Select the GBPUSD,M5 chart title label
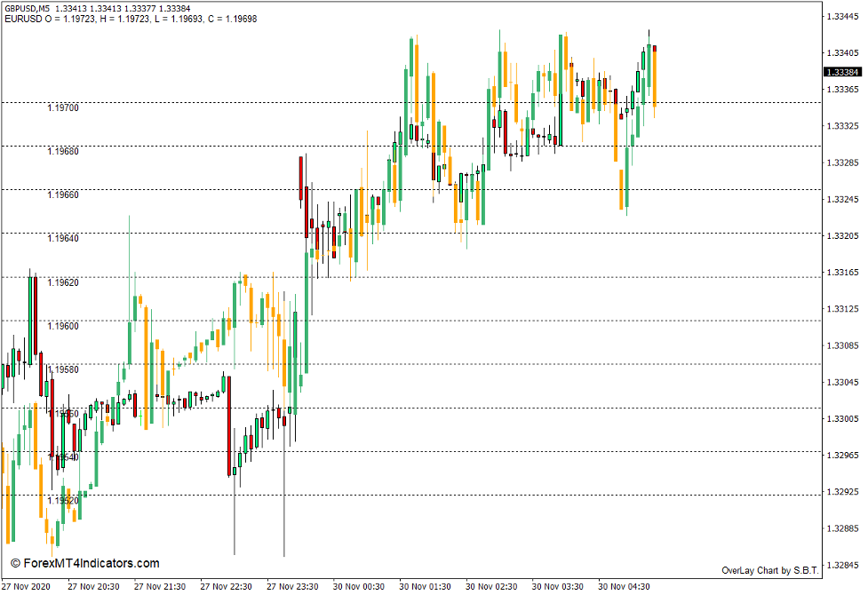This screenshot has height=595, width=868. pyautogui.click(x=53, y=7)
